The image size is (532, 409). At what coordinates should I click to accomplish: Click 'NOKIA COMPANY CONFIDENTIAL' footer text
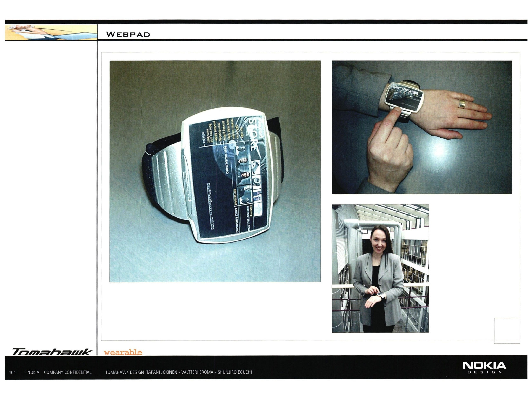coord(59,372)
